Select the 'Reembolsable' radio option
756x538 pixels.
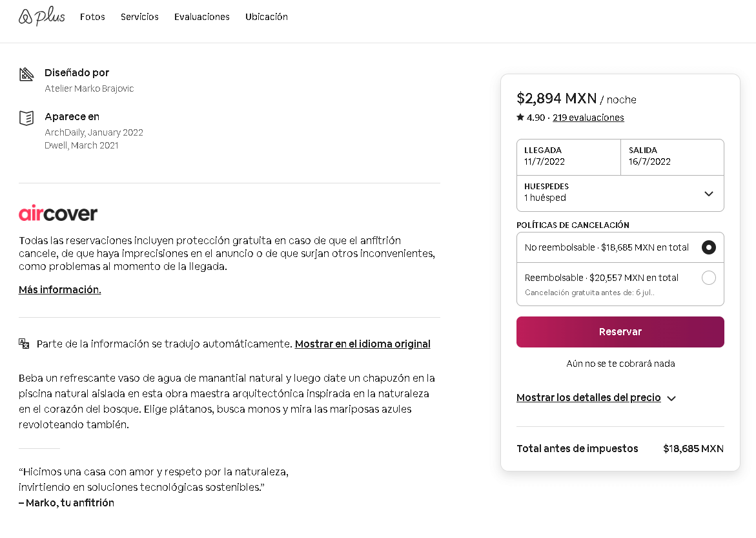tap(708, 278)
